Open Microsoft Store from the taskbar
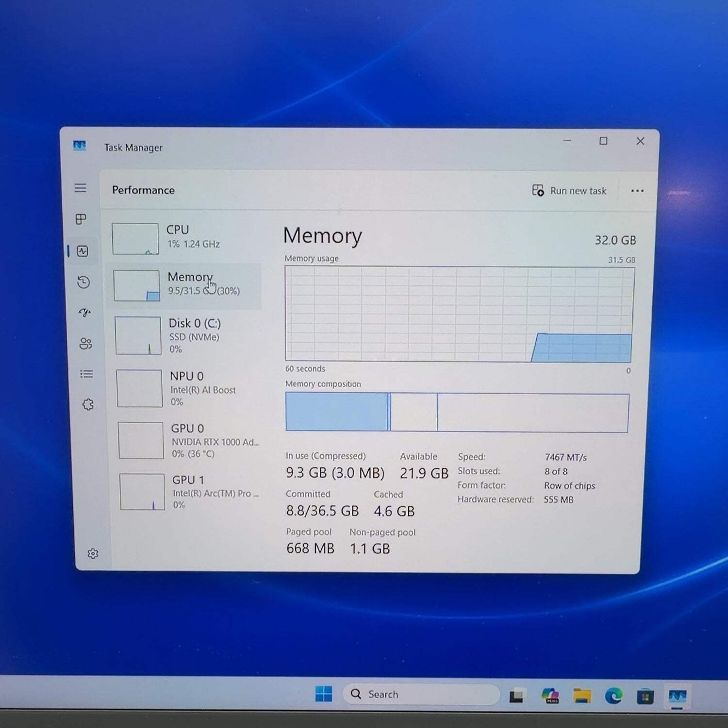728x728 pixels. 645,696
